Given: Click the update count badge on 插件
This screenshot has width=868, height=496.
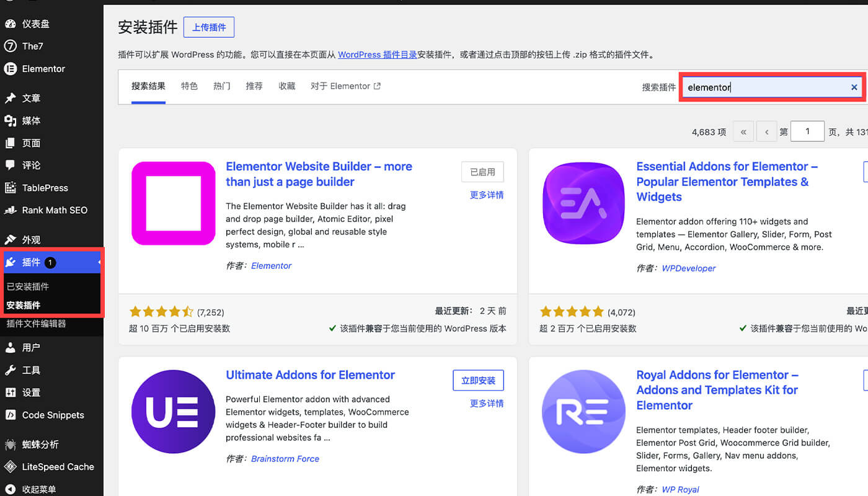Looking at the screenshot, I should 50,262.
